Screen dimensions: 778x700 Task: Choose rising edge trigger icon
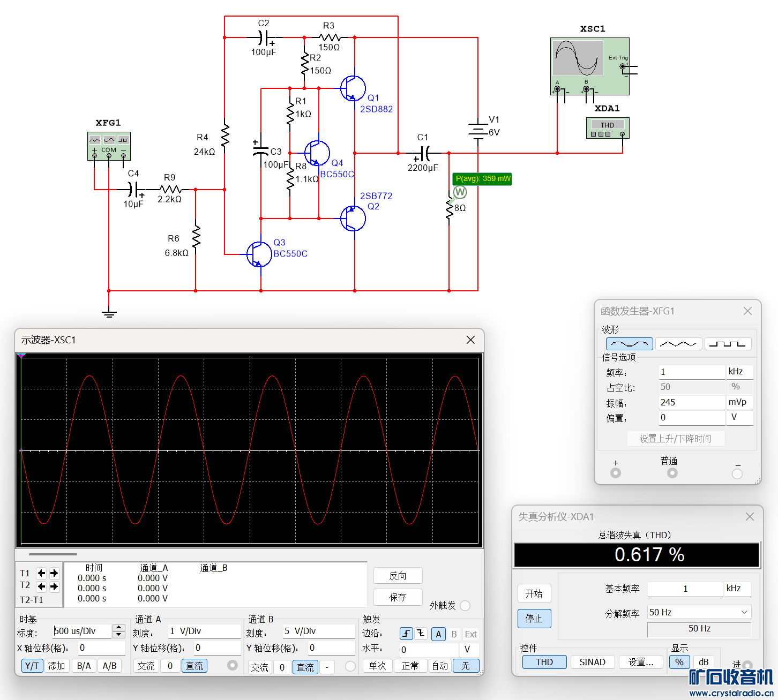click(406, 634)
